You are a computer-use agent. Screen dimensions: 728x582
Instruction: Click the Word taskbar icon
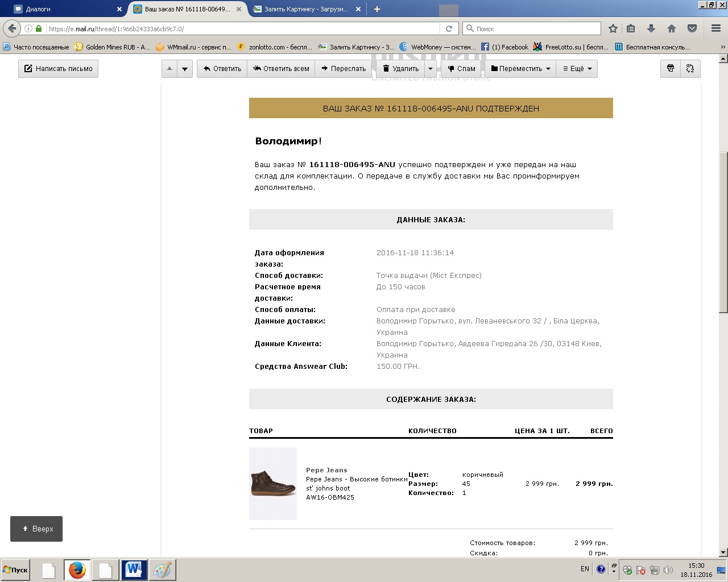134,570
